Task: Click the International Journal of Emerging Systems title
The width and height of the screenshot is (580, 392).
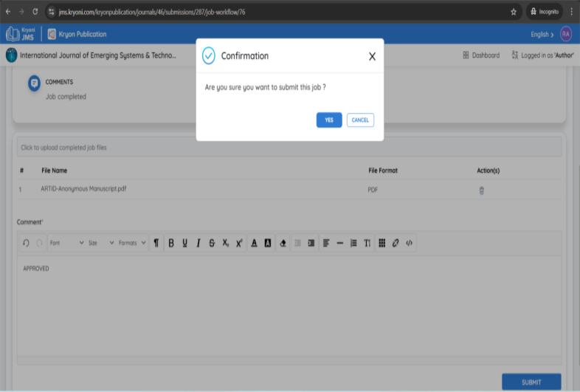Action: pyautogui.click(x=98, y=55)
